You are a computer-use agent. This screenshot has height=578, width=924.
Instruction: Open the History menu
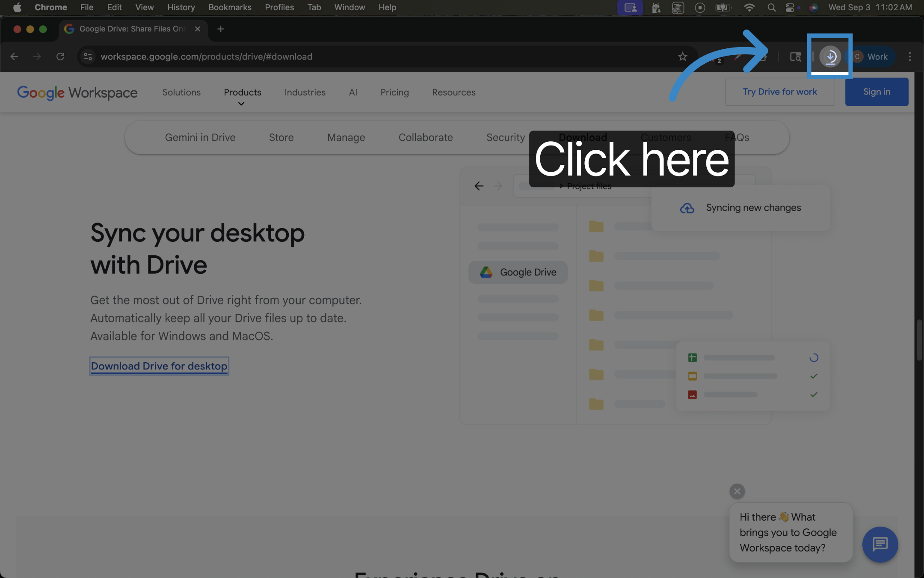click(x=181, y=7)
